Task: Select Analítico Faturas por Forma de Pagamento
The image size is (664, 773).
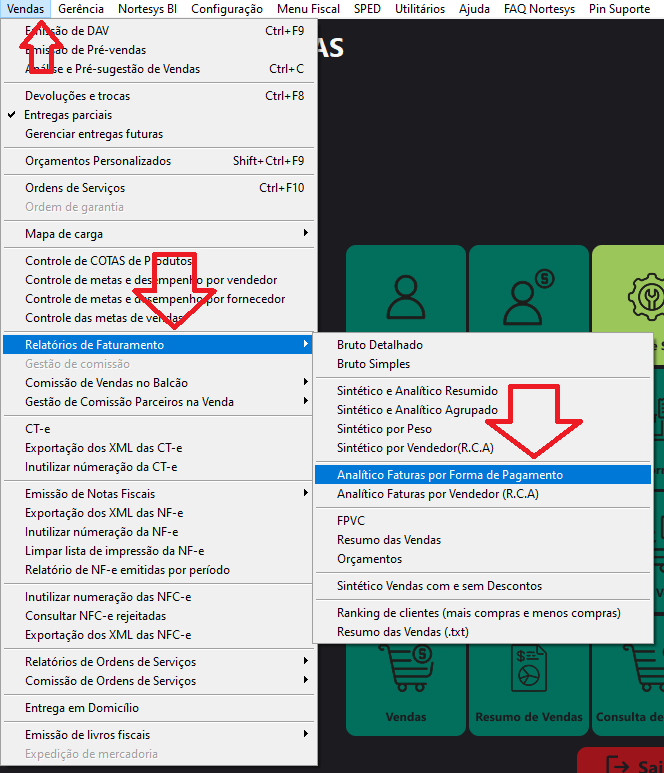Action: [450, 475]
